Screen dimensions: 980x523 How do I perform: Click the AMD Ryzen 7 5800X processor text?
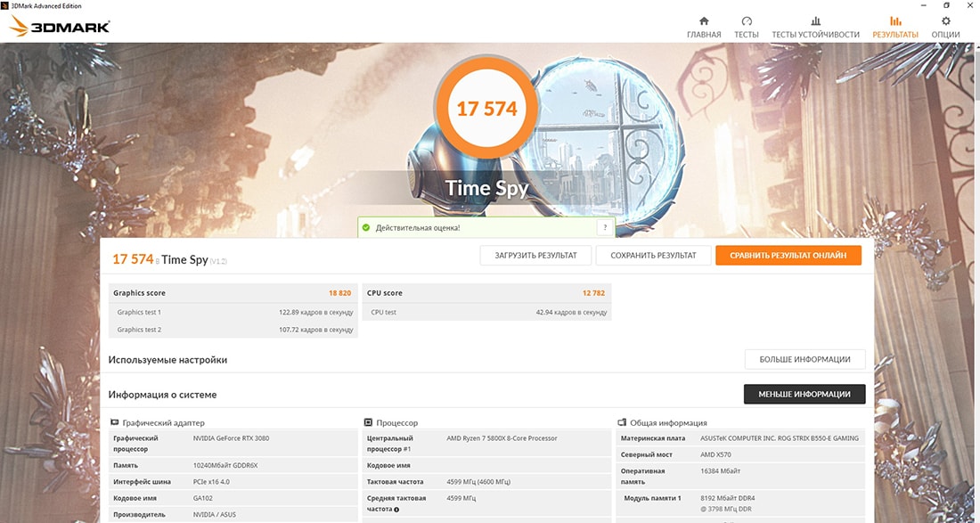coord(502,438)
